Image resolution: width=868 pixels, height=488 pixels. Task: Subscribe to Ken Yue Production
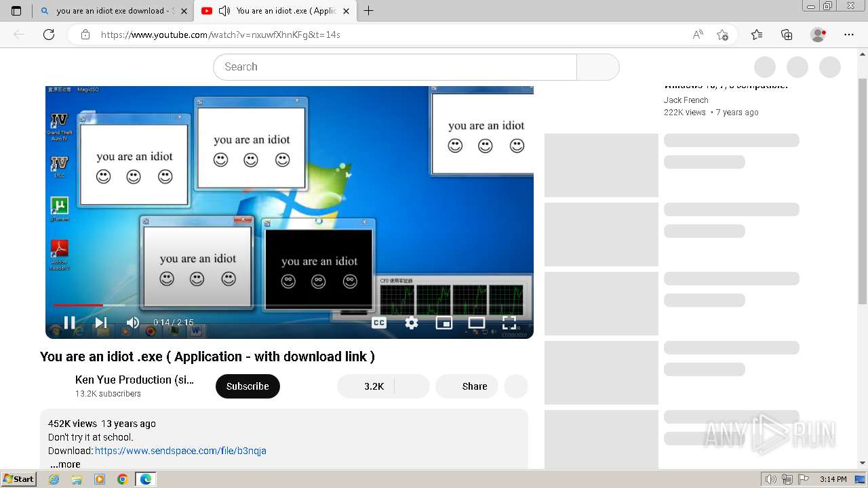pos(248,386)
